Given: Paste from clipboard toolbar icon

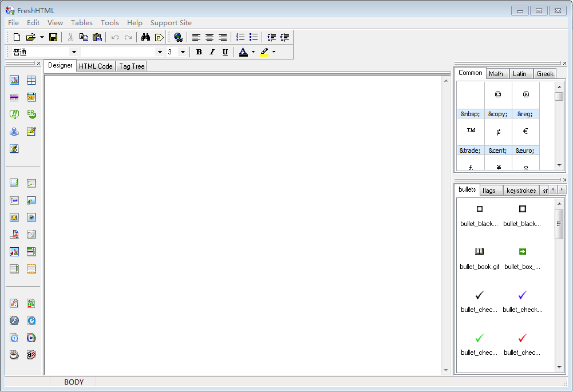Looking at the screenshot, I should click(97, 37).
